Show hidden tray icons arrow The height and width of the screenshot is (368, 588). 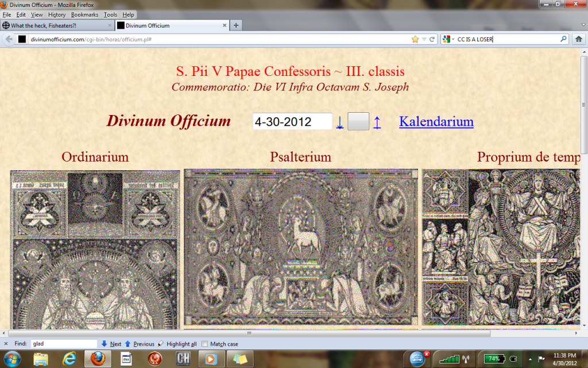click(x=530, y=359)
